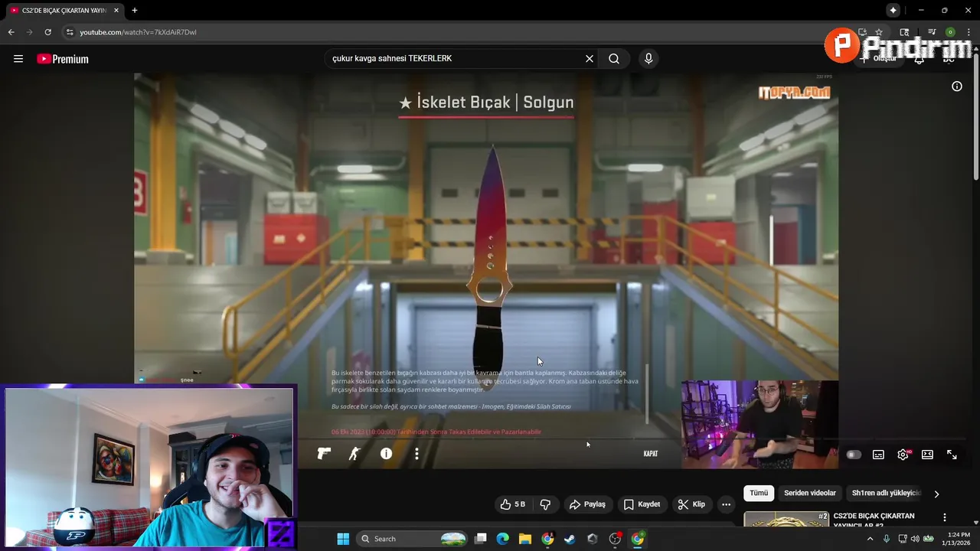Open a new browser tab
Image resolution: width=980 pixels, height=551 pixels.
pyautogui.click(x=135, y=11)
